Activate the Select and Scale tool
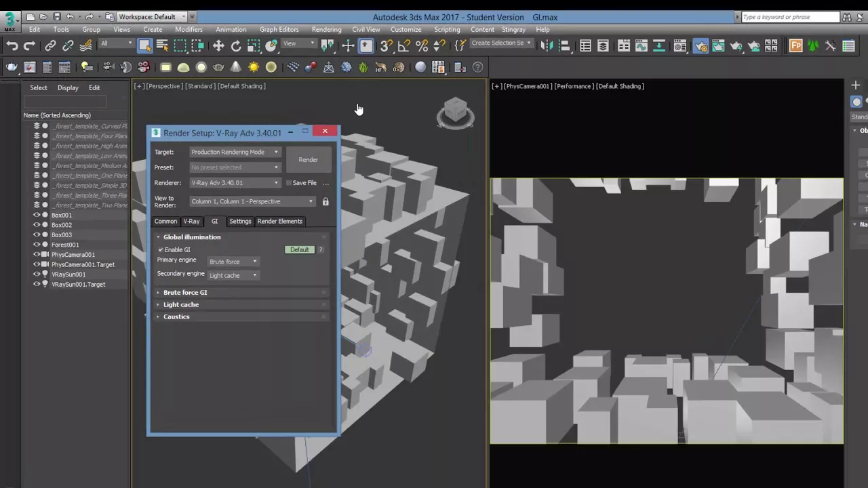This screenshot has height=488, width=868. click(x=254, y=46)
